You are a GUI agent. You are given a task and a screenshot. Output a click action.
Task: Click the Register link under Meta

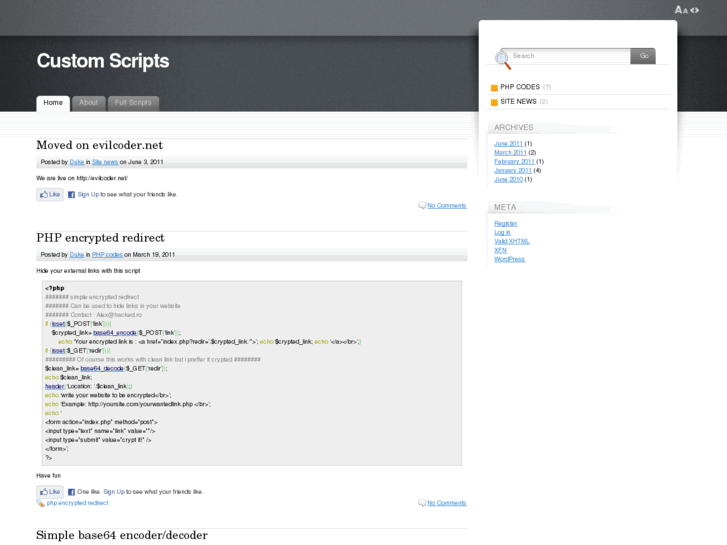point(505,223)
